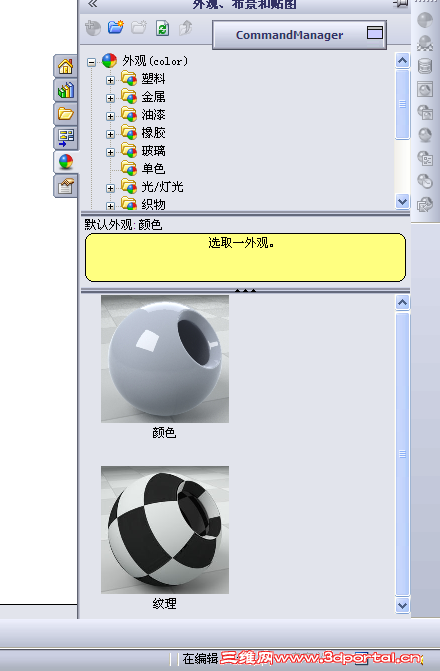The height and width of the screenshot is (671, 440).
Task: Select the 光/灯光 tree item
Action: coord(162,187)
